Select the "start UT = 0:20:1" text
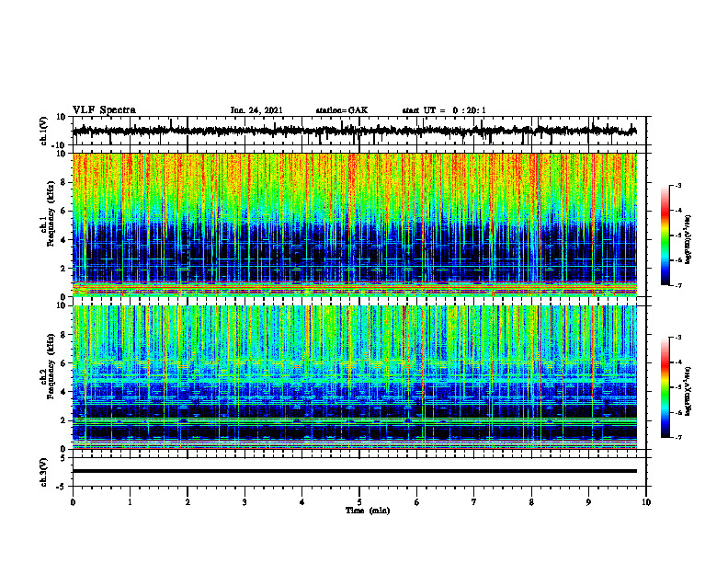 444,110
